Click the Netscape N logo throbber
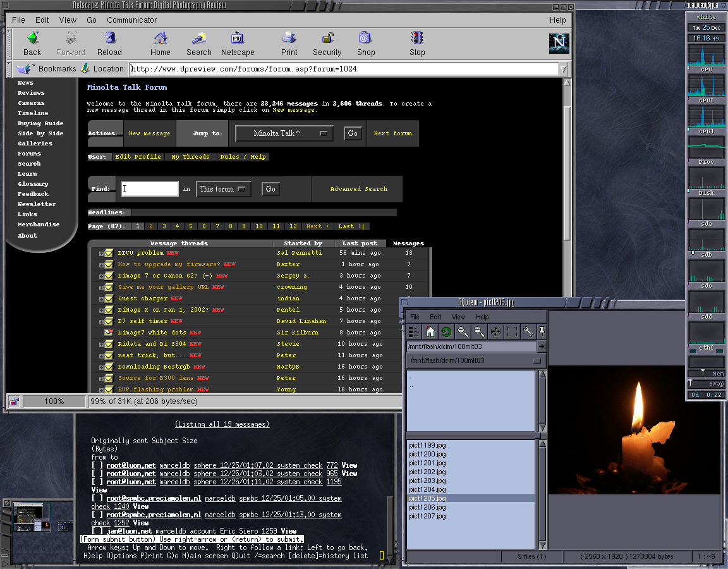The height and width of the screenshot is (569, 728). click(x=559, y=43)
